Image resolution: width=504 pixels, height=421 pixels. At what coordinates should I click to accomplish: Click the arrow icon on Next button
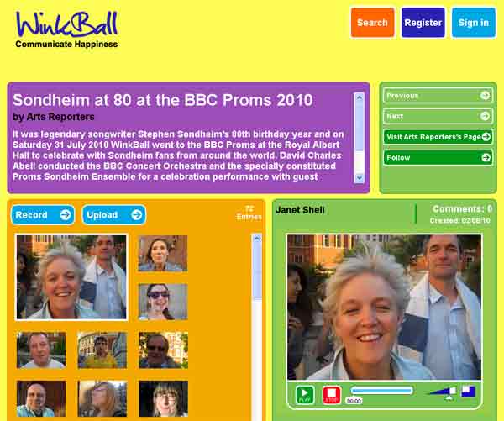485,116
